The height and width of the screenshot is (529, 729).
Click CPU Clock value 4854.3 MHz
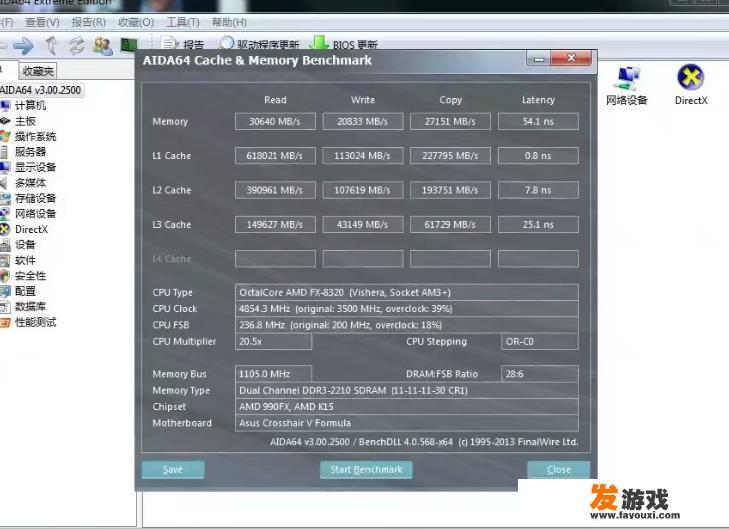pyautogui.click(x=407, y=309)
